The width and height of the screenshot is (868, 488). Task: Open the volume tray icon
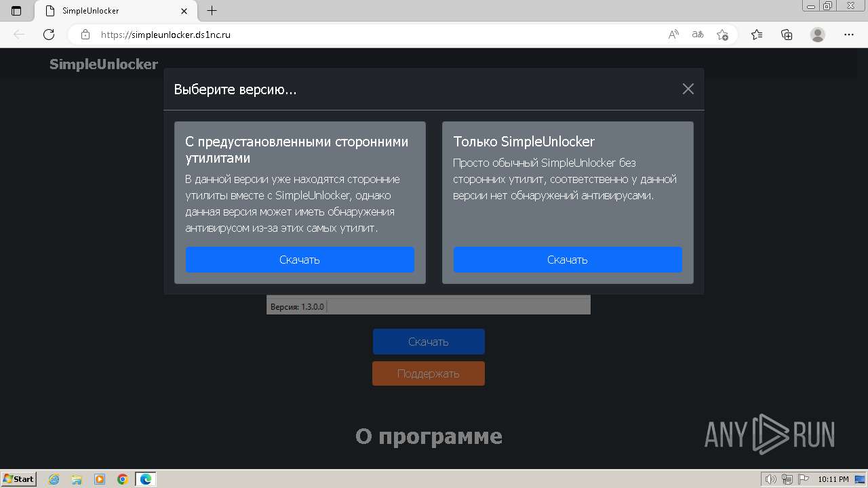tap(771, 479)
